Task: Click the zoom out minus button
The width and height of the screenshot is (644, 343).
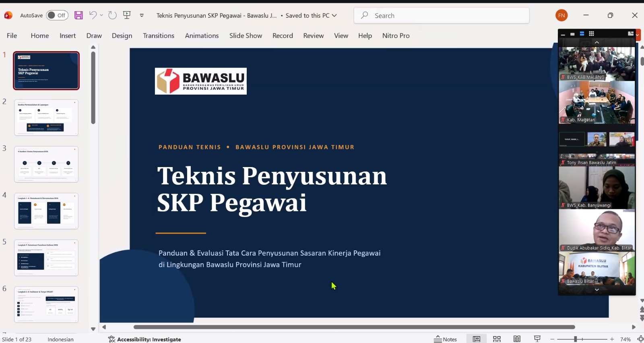Action: [x=552, y=339]
